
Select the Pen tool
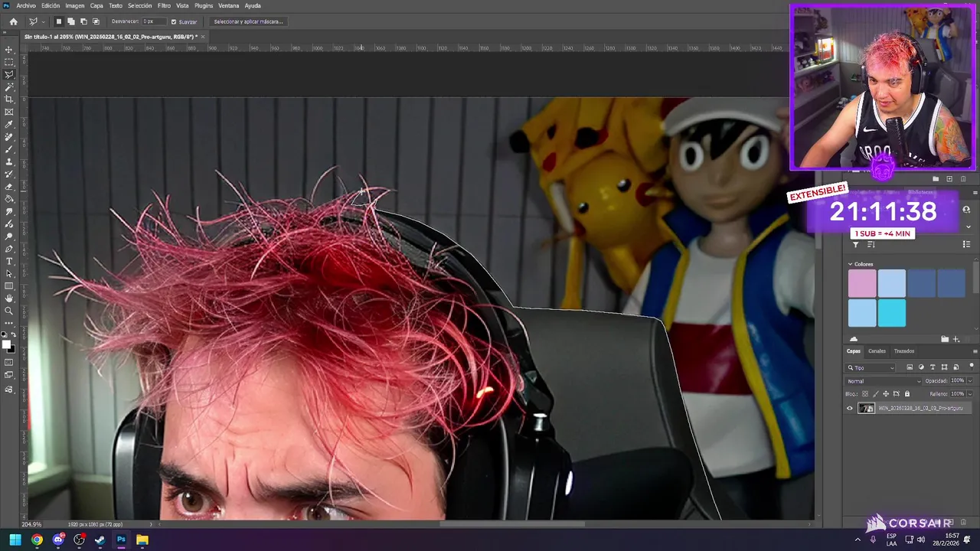point(9,249)
